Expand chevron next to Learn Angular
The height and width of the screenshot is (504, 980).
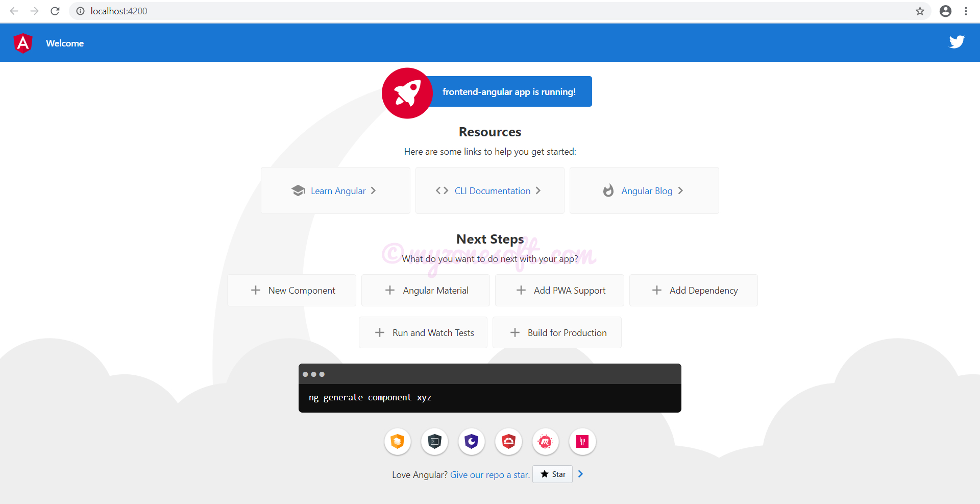tap(374, 190)
